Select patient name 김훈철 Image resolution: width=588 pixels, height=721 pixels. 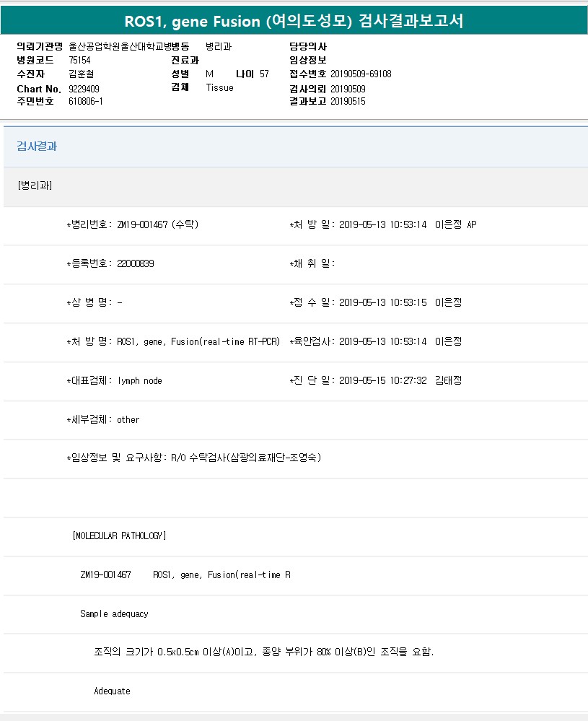click(82, 74)
